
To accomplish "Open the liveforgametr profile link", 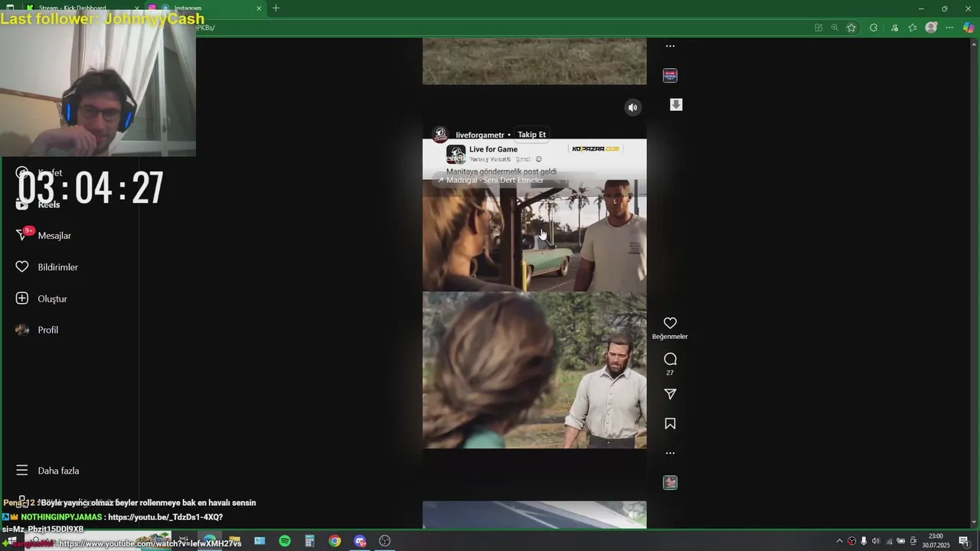I will point(480,135).
